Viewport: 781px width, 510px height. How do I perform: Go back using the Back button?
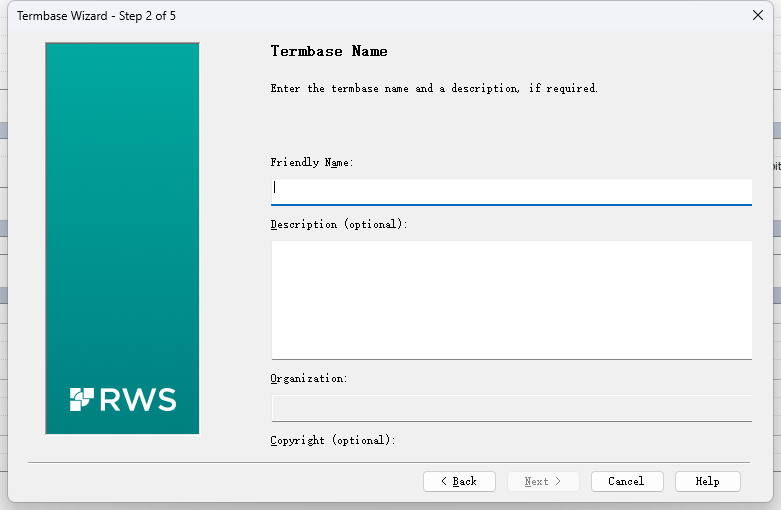[x=459, y=482]
